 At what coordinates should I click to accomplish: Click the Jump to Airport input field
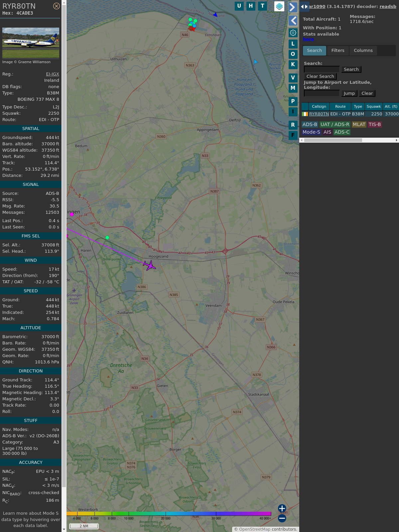(x=322, y=93)
